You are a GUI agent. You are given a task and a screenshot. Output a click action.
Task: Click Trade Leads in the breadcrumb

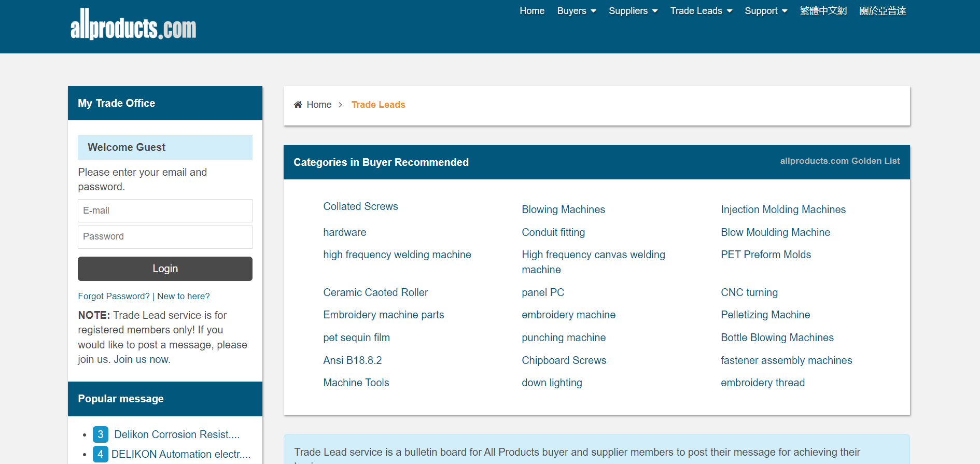click(x=379, y=105)
